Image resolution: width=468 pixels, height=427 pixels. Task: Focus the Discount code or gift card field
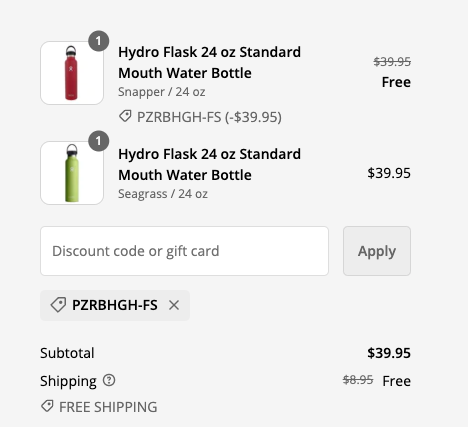coord(184,251)
